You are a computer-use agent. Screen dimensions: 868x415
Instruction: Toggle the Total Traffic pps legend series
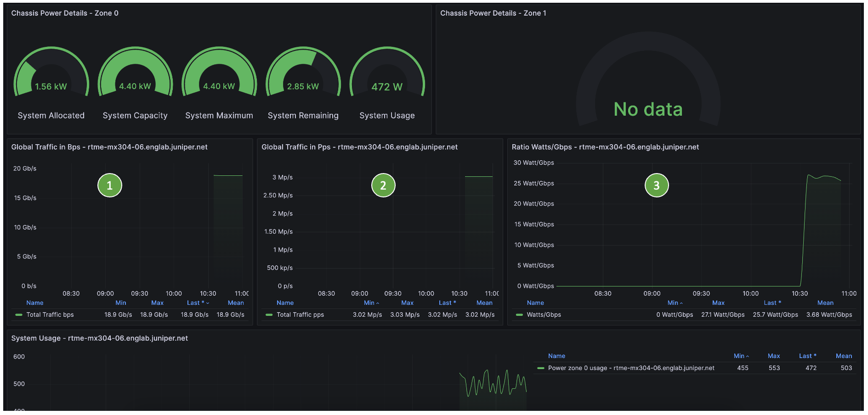coord(300,314)
